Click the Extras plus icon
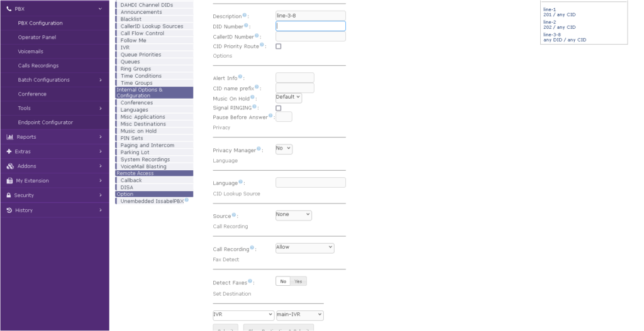 (9, 151)
